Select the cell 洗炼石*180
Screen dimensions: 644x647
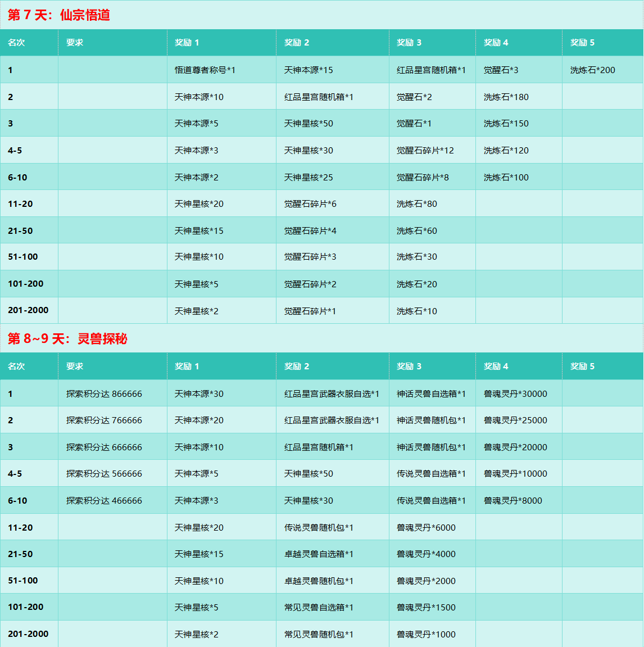[519, 97]
